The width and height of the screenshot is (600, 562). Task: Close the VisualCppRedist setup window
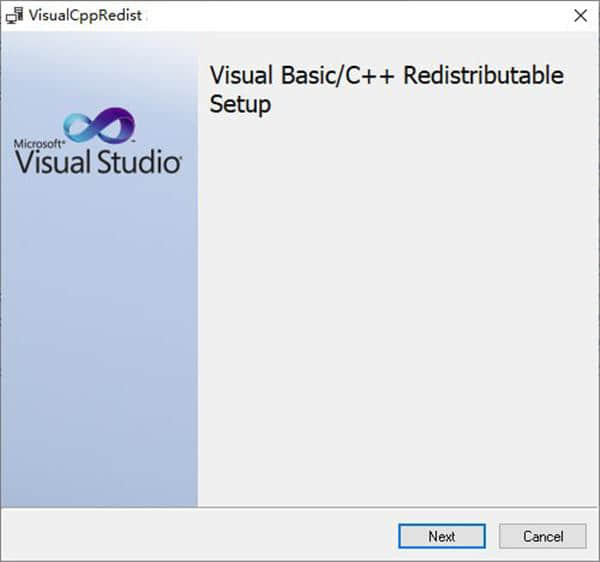(580, 15)
